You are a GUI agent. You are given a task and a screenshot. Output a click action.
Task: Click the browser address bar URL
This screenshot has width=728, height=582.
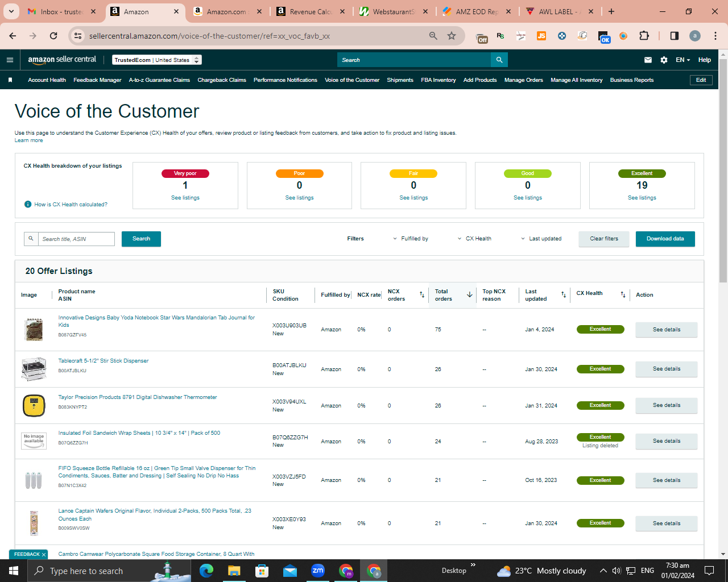point(209,36)
